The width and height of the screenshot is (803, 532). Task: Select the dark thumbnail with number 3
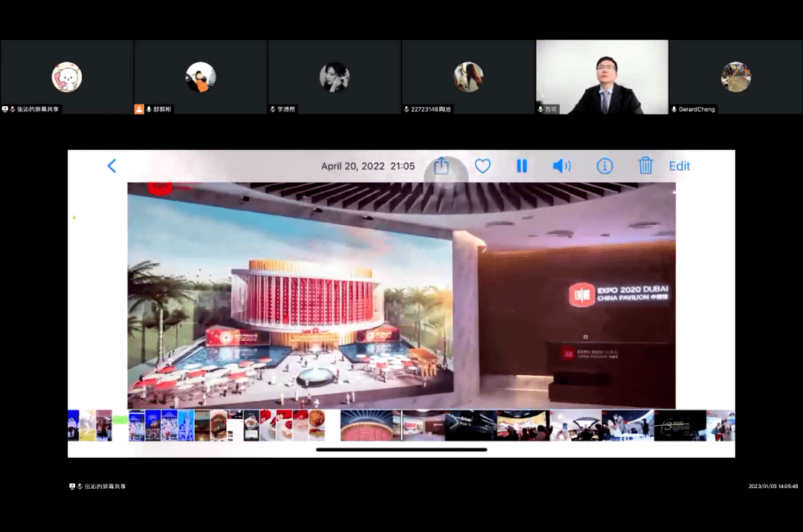pyautogui.click(x=680, y=425)
